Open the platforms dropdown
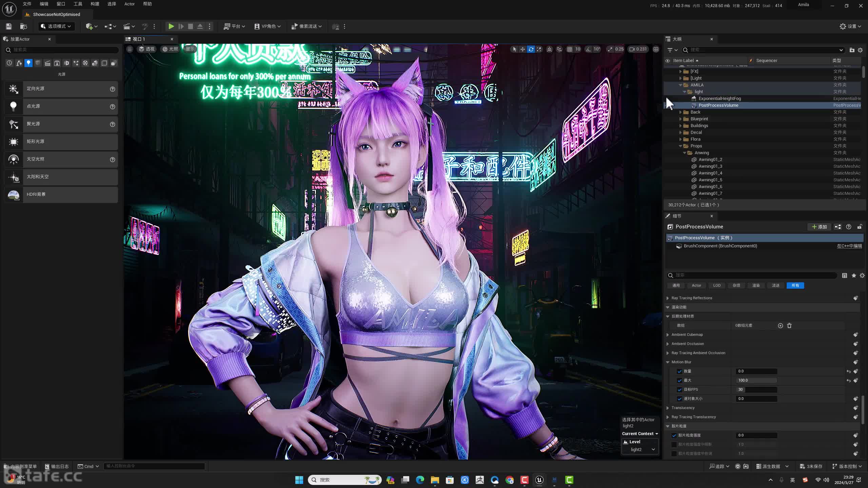 click(x=234, y=26)
